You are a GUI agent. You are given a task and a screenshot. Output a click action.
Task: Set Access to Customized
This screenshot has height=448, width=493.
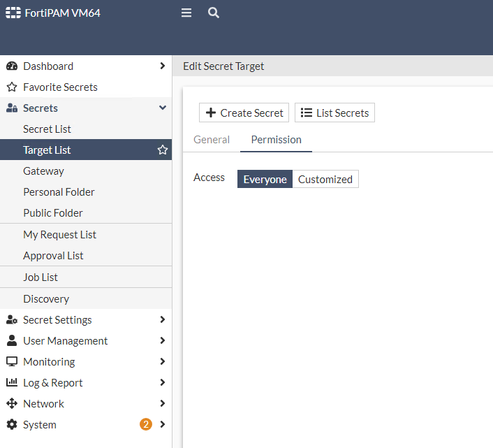pos(325,180)
